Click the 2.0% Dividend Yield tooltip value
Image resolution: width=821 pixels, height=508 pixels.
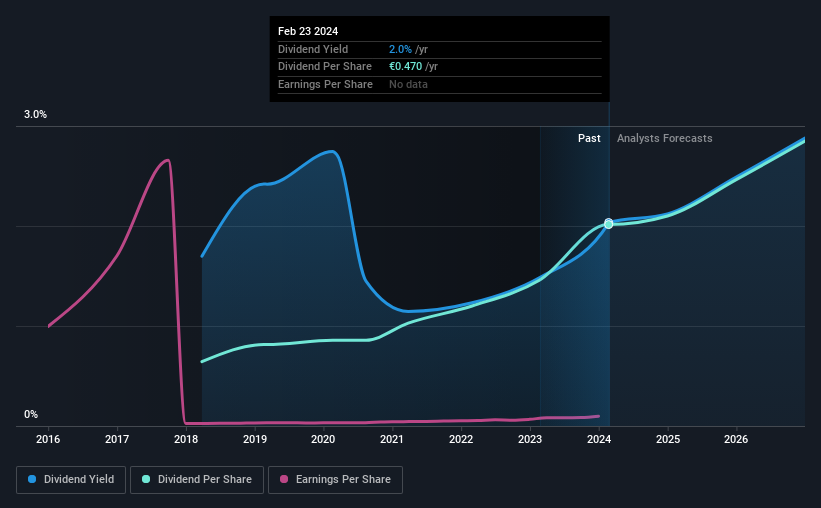point(400,49)
